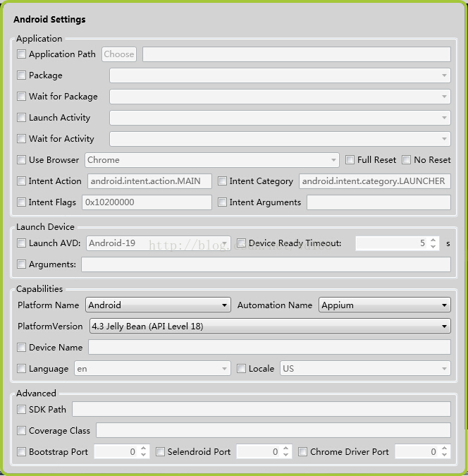Open the Android-19 AVD dropdown
The width and height of the screenshot is (468, 476).
pos(159,243)
